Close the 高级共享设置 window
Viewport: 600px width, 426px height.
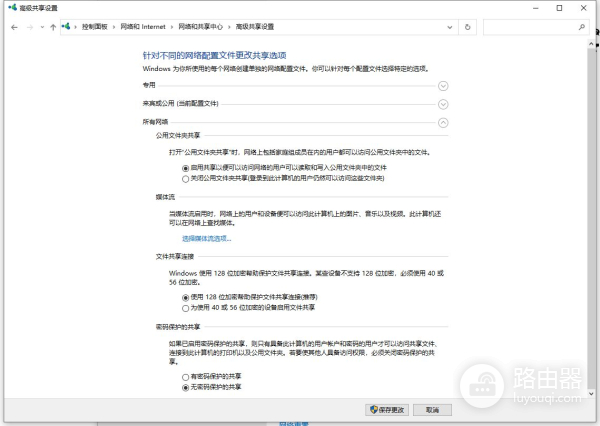(x=584, y=8)
